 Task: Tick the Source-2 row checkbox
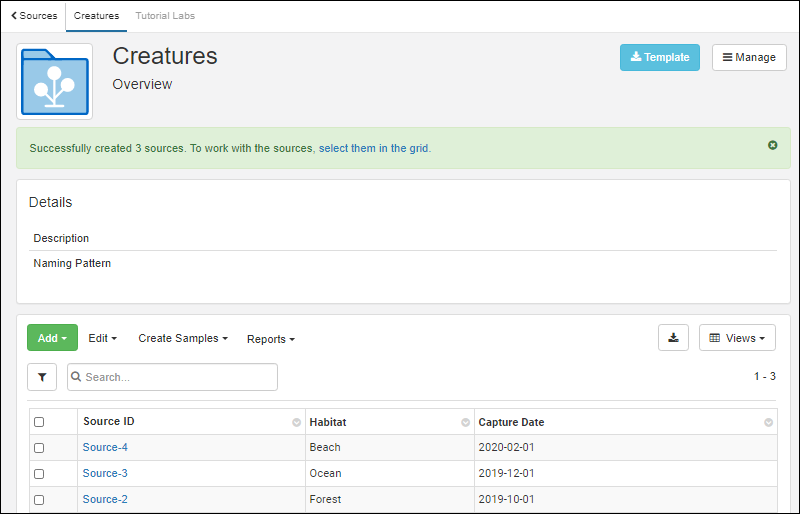(39, 500)
